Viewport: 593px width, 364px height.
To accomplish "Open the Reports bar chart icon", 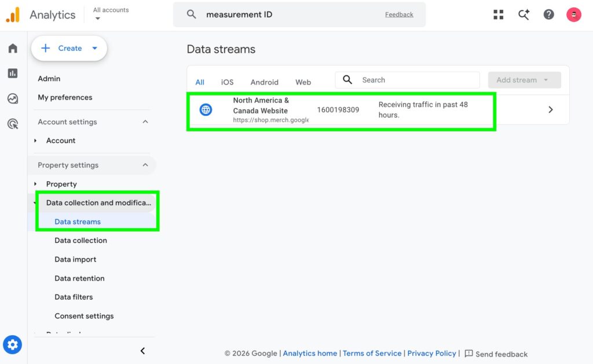I will (13, 73).
